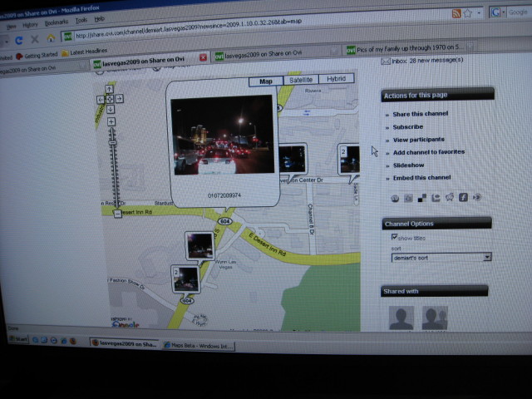Open the Tools menu

coord(81,20)
